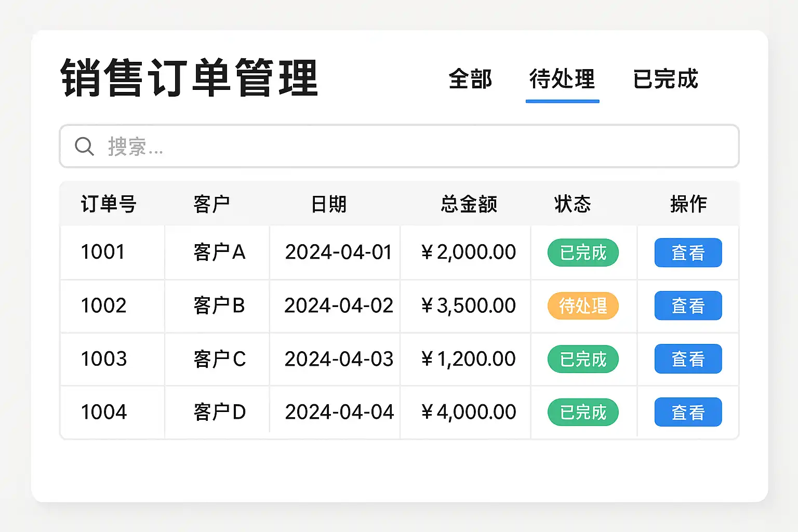
Task: Switch to the 全部 tab
Action: pos(470,79)
